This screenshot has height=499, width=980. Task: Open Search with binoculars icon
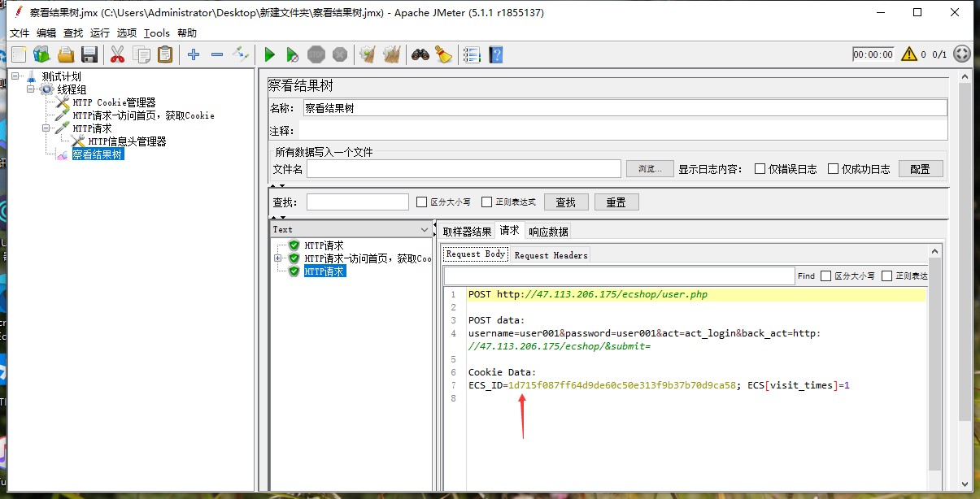(x=420, y=54)
